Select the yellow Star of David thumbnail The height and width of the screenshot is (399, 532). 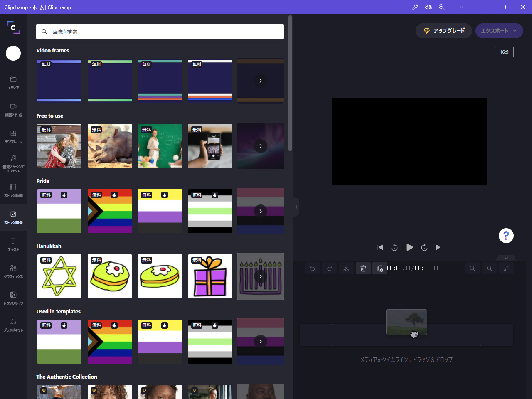coord(59,276)
